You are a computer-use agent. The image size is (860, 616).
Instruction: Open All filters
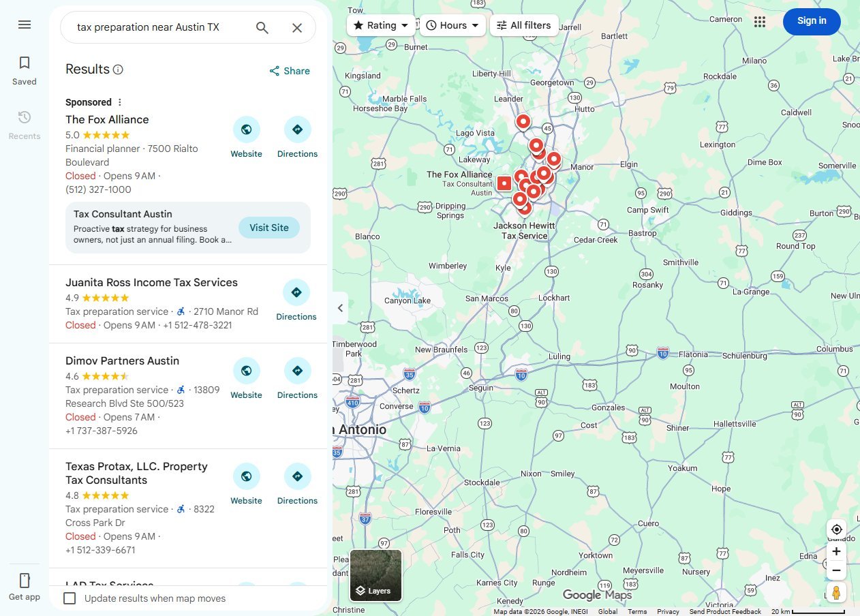(x=524, y=25)
